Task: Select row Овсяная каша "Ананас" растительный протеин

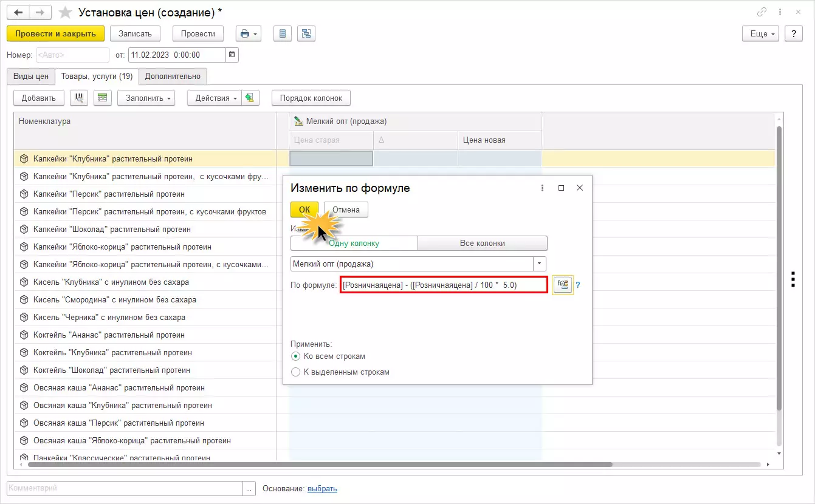Action: (145, 387)
